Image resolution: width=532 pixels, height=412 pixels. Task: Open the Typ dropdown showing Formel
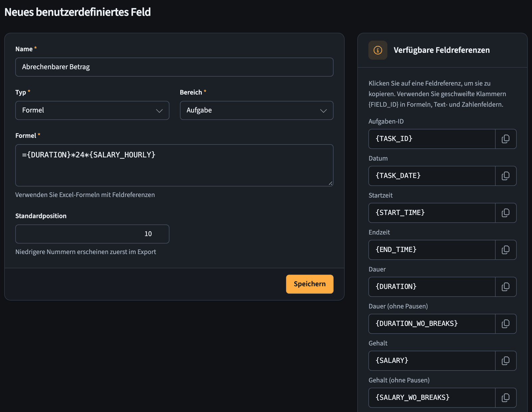pos(92,110)
